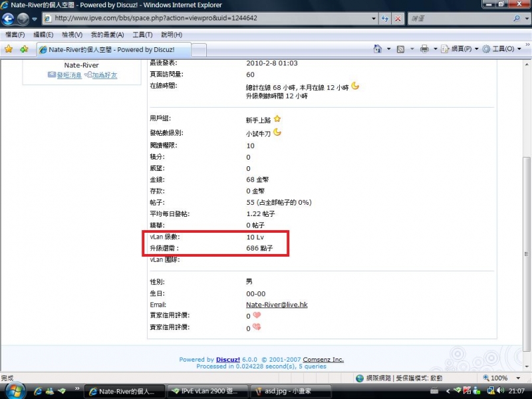The width and height of the screenshot is (532, 399).
Task: Print the page with the printer icon
Action: tap(424, 49)
